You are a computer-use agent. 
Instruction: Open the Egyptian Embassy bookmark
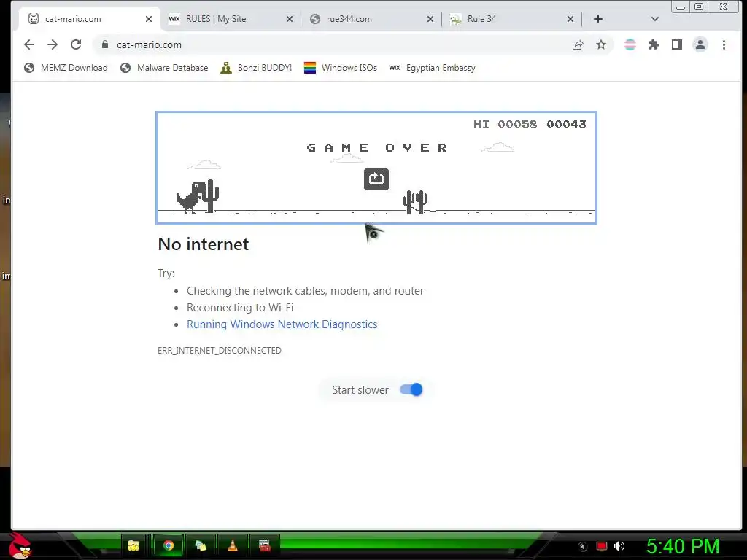[x=432, y=68]
